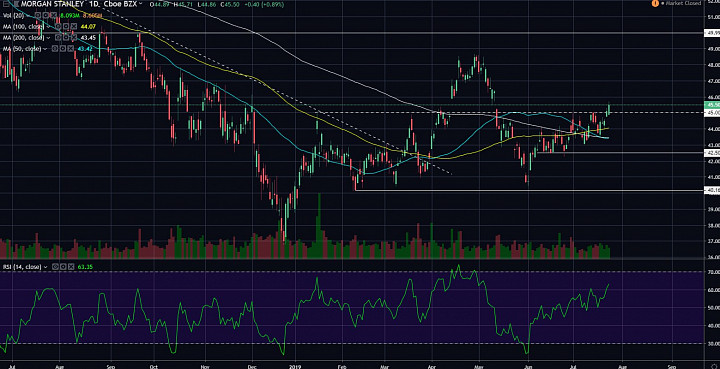
Task: Remove the MA (200, close) indicator
Action: click(74, 38)
